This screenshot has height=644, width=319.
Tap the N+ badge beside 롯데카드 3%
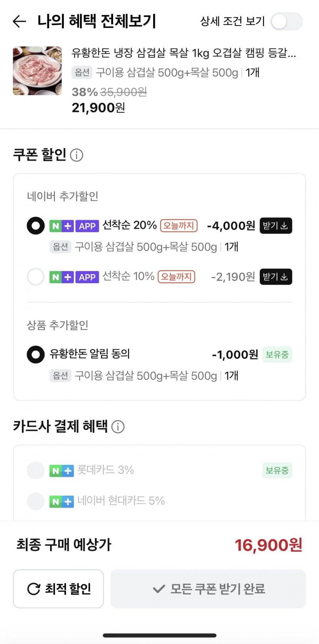(x=62, y=471)
